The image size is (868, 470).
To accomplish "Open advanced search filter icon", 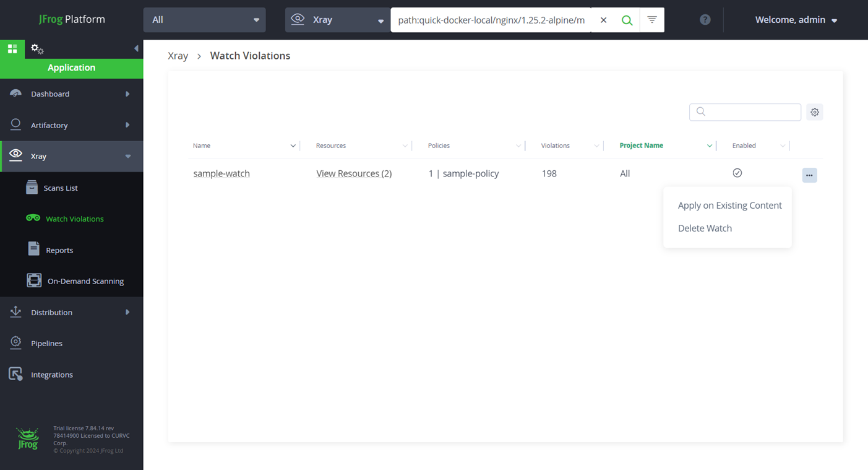I will tap(652, 20).
